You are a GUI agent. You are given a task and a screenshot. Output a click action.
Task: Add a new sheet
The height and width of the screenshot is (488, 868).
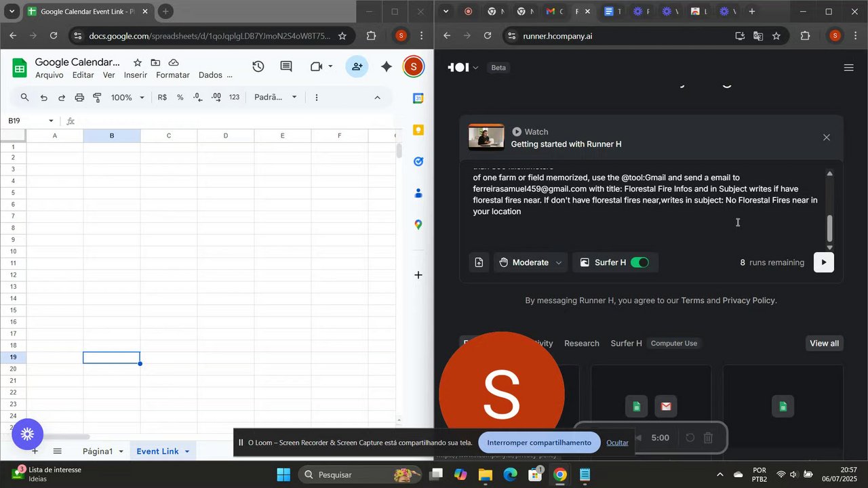point(35,451)
